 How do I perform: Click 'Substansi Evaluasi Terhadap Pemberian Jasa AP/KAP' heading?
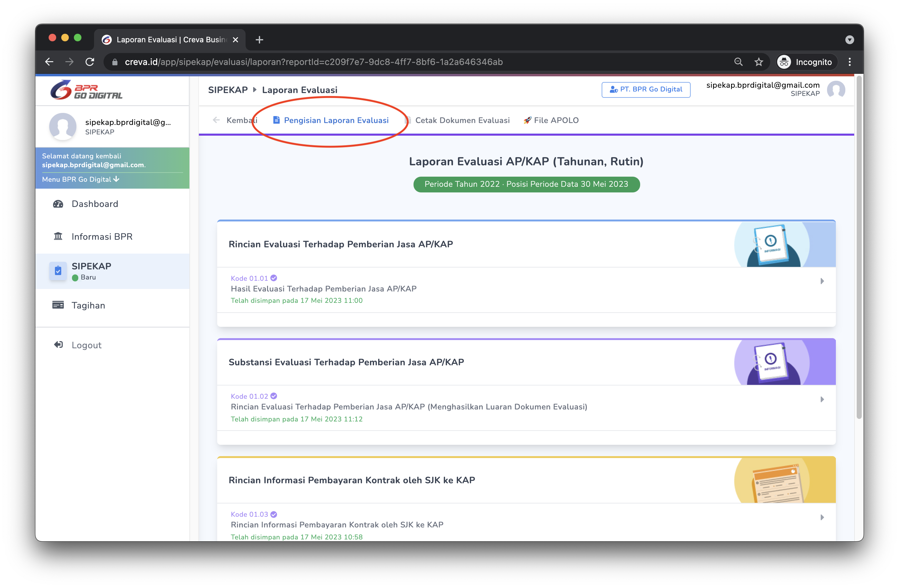click(346, 362)
